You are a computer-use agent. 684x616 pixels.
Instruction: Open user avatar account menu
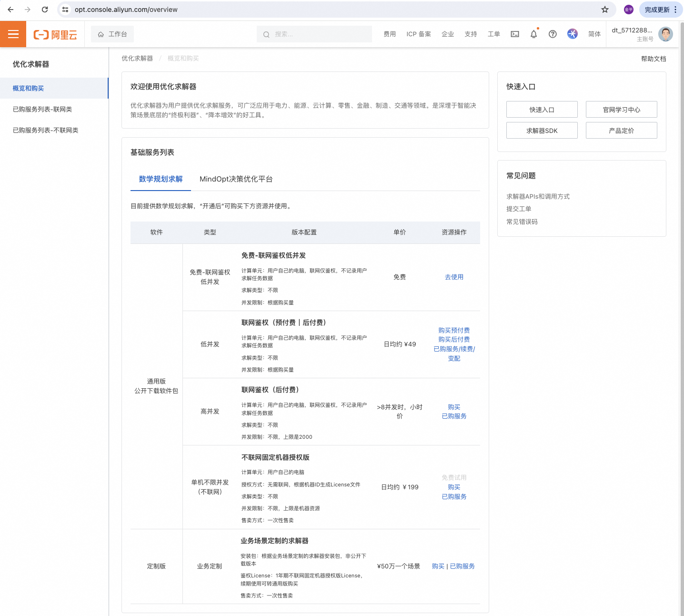point(665,34)
